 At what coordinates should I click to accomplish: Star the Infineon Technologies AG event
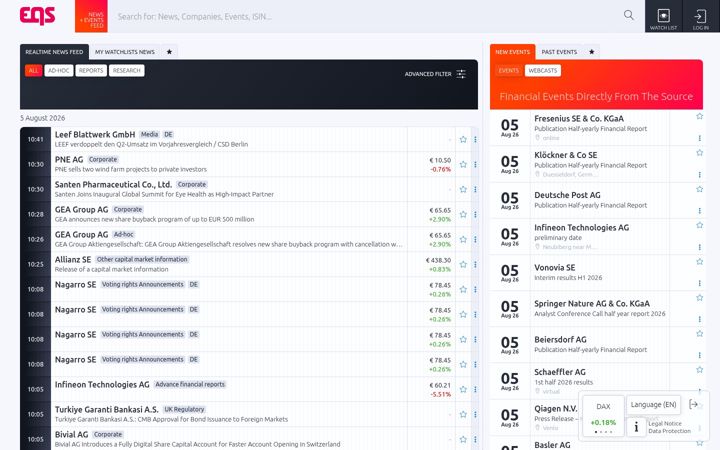coord(699,225)
